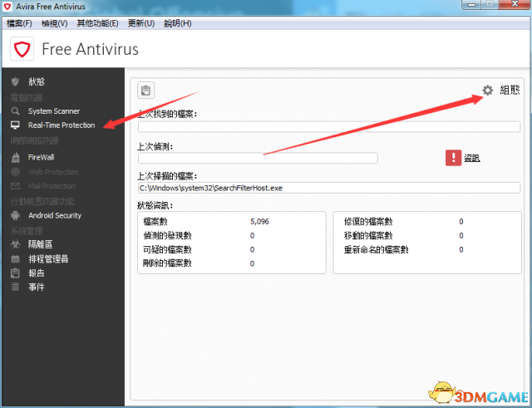The height and width of the screenshot is (408, 532).
Task: Click the 刪除的檔案數 label
Action: coord(167,263)
